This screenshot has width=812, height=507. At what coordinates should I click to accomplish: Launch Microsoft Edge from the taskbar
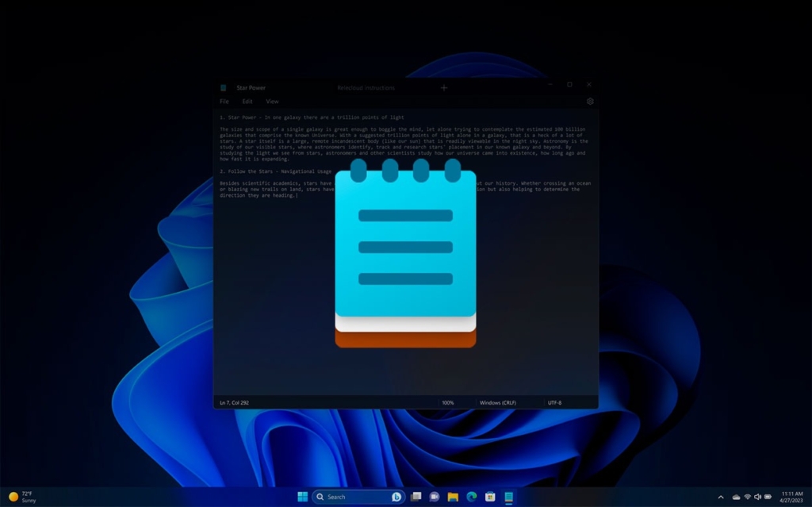[472, 497]
